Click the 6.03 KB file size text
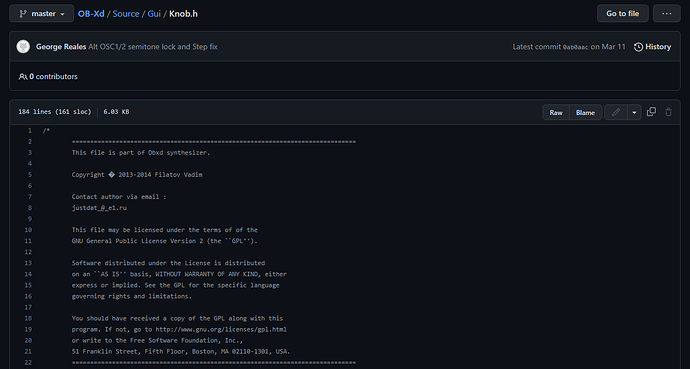This screenshot has height=369, width=690. pyautogui.click(x=116, y=112)
